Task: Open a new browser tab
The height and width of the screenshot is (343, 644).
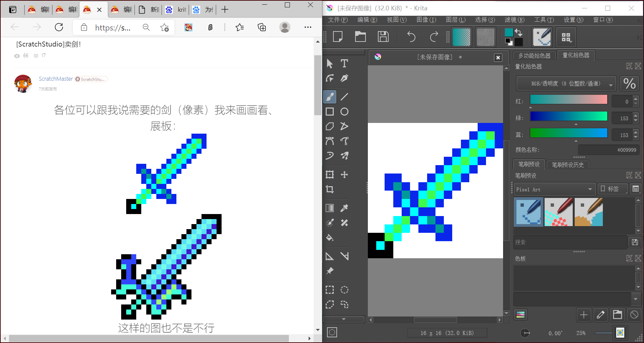Action: [x=225, y=9]
